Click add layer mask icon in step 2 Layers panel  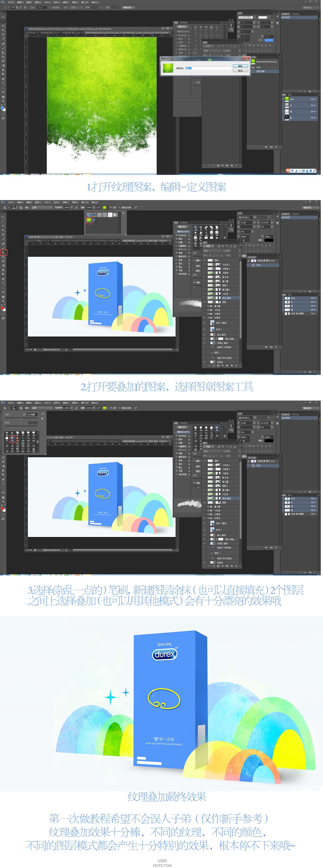click(218, 366)
